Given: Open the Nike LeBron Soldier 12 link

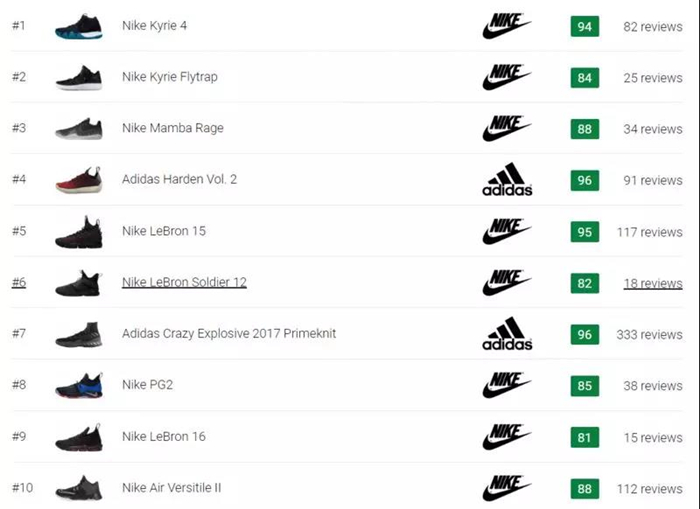Looking at the screenshot, I should pos(184,283).
